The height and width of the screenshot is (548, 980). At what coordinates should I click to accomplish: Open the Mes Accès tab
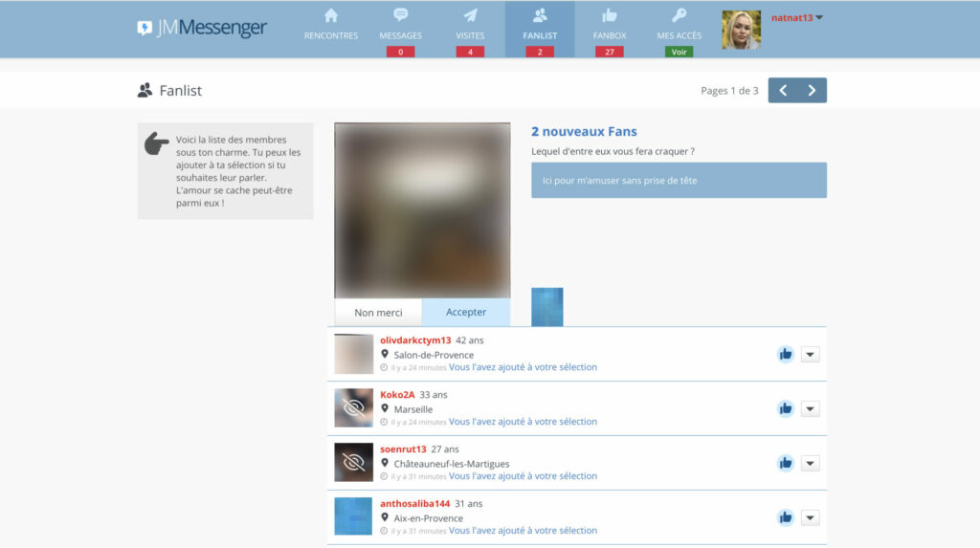coord(679,24)
